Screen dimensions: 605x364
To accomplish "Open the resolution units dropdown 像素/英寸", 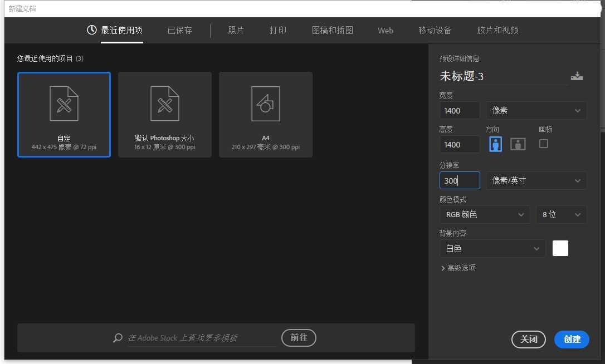I will [x=536, y=180].
